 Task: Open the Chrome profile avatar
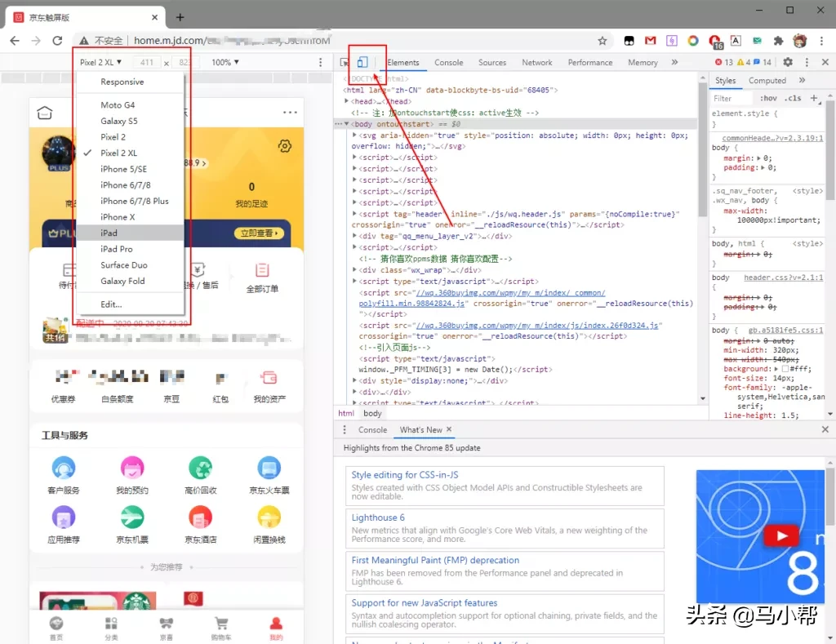799,41
